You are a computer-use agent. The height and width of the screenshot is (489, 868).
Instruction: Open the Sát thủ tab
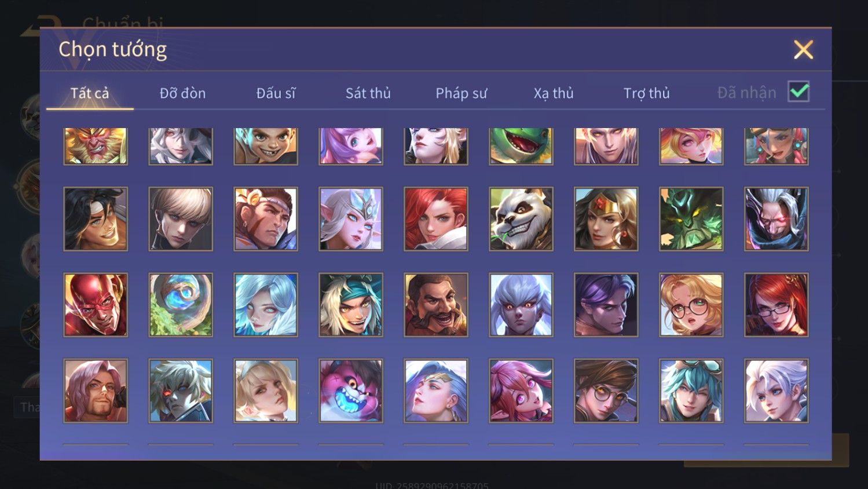click(368, 93)
